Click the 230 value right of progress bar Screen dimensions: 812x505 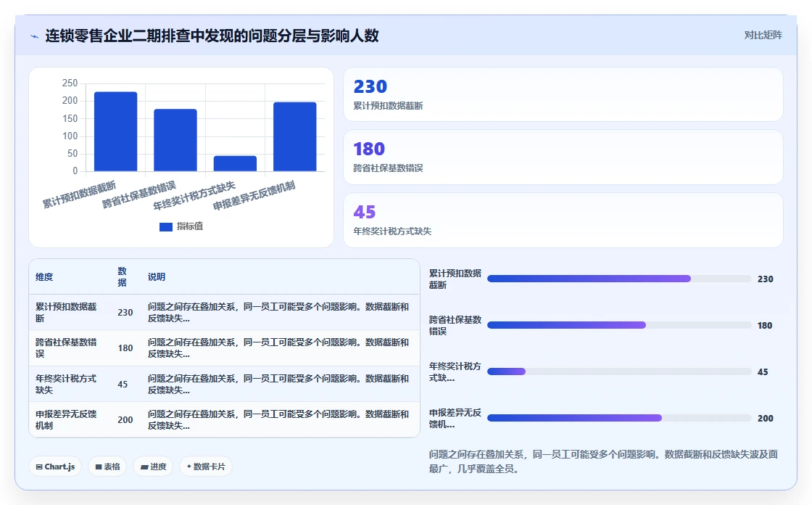click(x=766, y=279)
